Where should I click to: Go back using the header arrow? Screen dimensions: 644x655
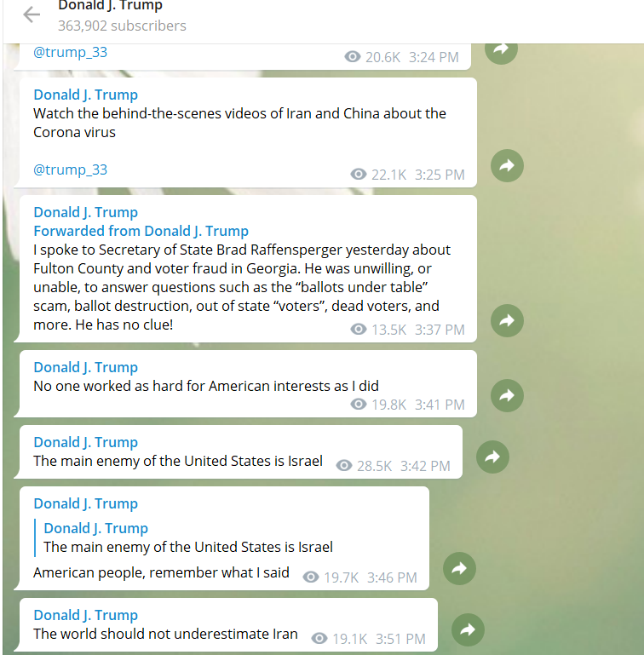[32, 14]
